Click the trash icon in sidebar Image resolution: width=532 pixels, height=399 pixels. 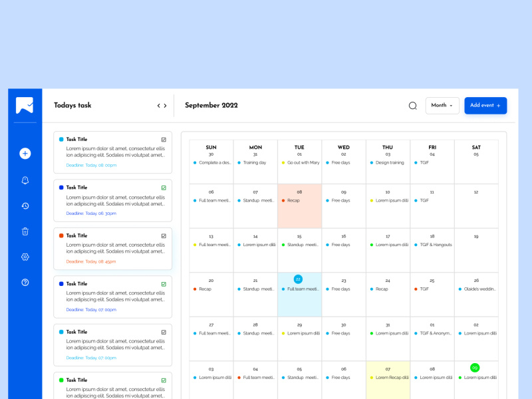pyautogui.click(x=25, y=231)
